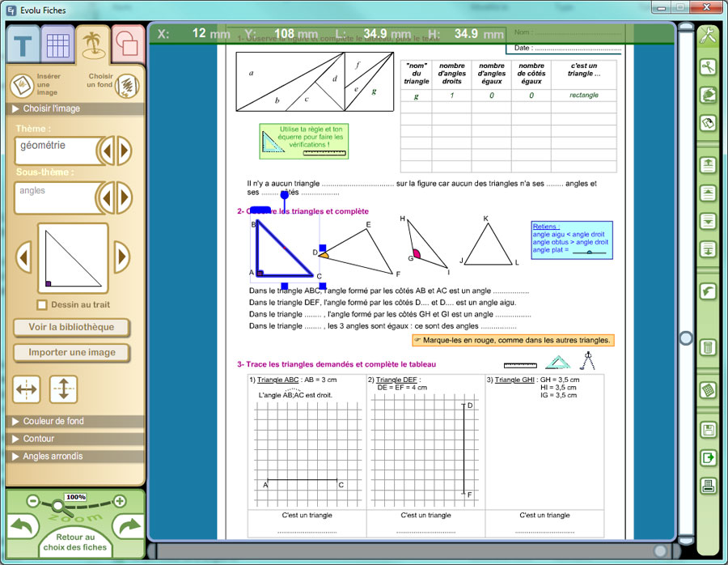Click the Insérer une image icon
The height and width of the screenshot is (565, 728).
click(21, 85)
